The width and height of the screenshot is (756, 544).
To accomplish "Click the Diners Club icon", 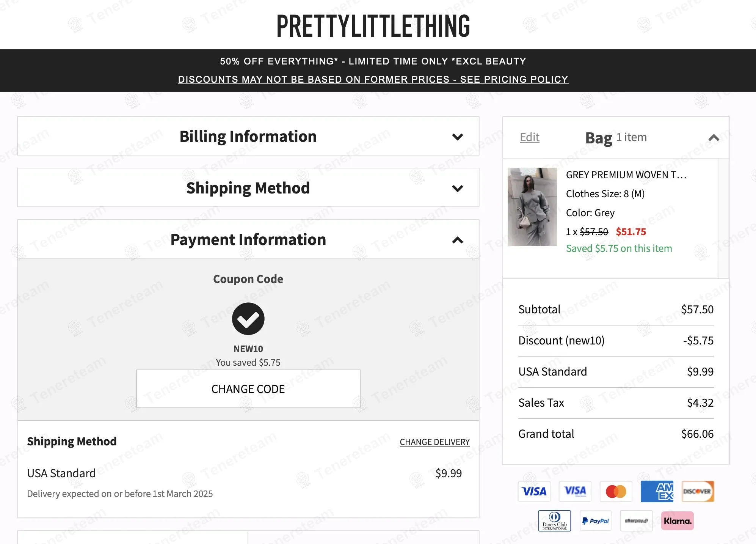I will coord(554,521).
